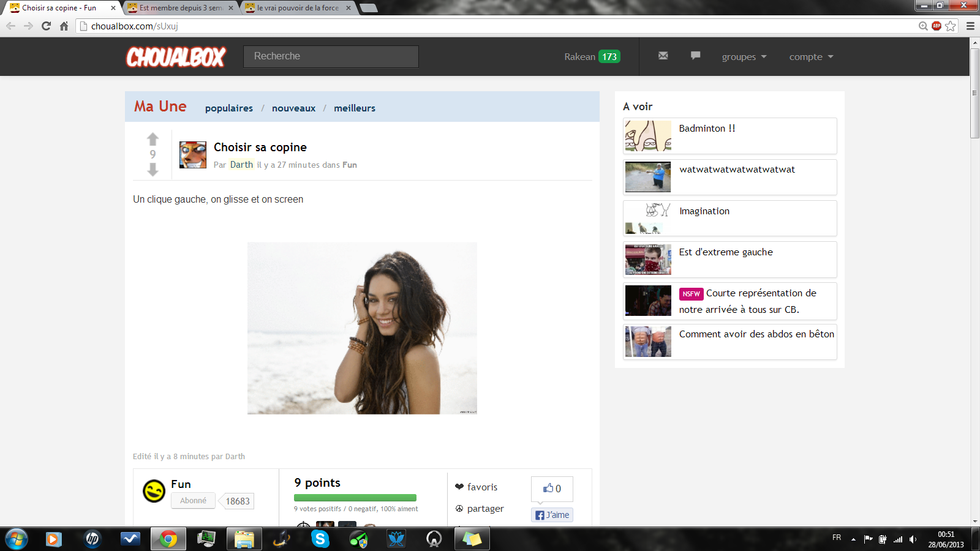980x551 pixels.
Task: Bookmark this page with the star icon
Action: [x=950, y=26]
